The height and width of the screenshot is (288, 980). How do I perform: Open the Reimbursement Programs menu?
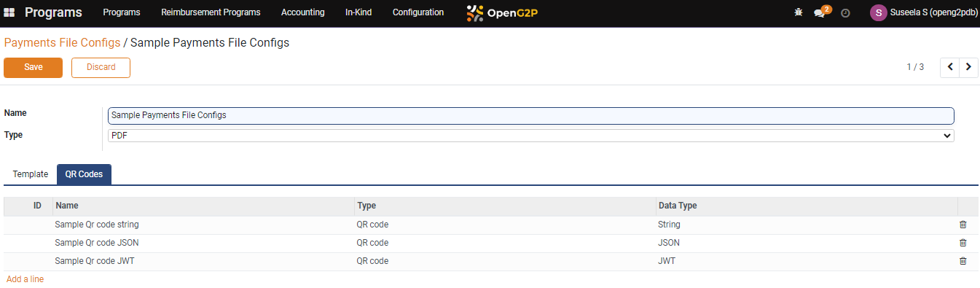click(211, 12)
